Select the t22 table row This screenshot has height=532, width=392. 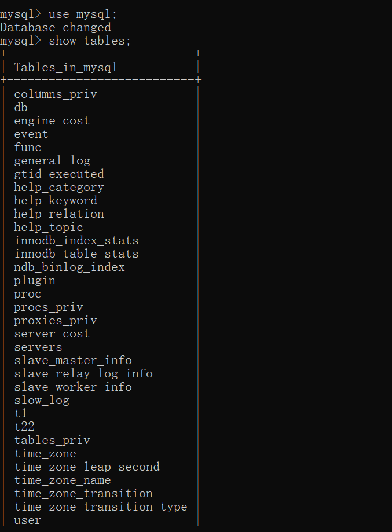pos(24,427)
